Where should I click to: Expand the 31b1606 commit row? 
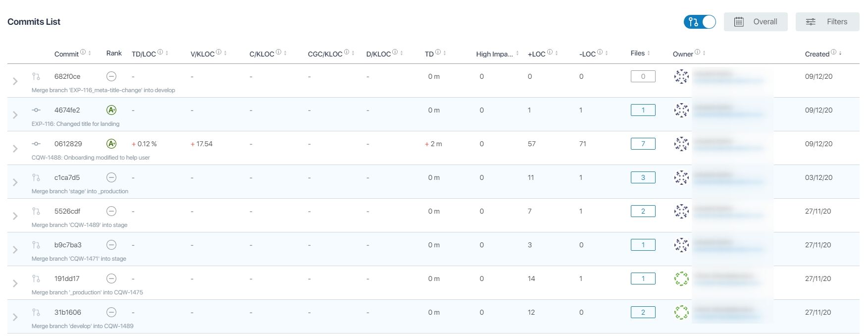pos(15,317)
